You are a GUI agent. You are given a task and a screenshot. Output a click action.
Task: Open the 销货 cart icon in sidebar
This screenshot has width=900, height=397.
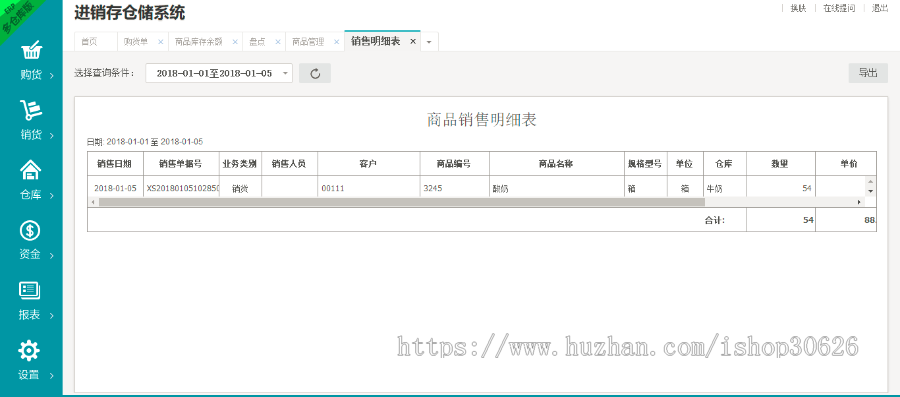click(31, 110)
